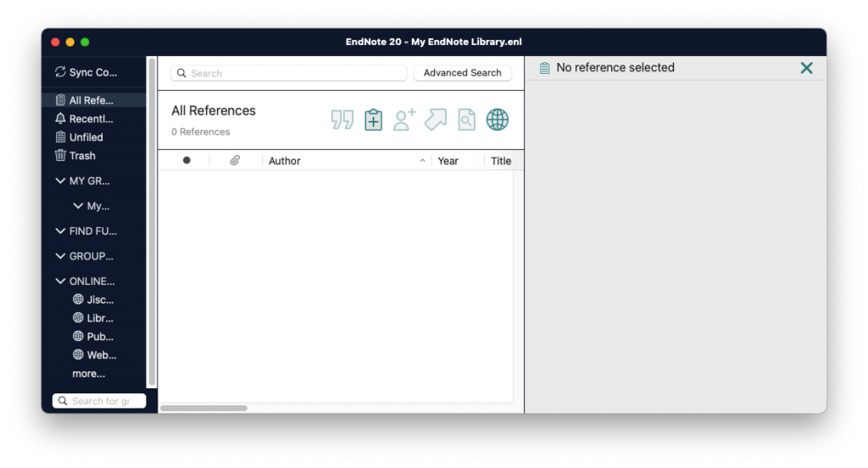Sort by Title column header
868x468 pixels.
point(501,160)
